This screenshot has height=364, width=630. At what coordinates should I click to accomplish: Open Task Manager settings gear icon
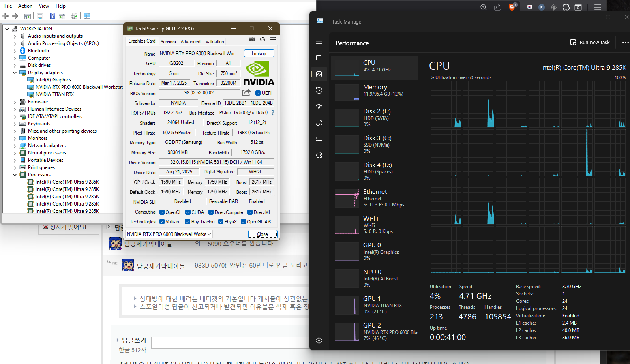point(319,340)
